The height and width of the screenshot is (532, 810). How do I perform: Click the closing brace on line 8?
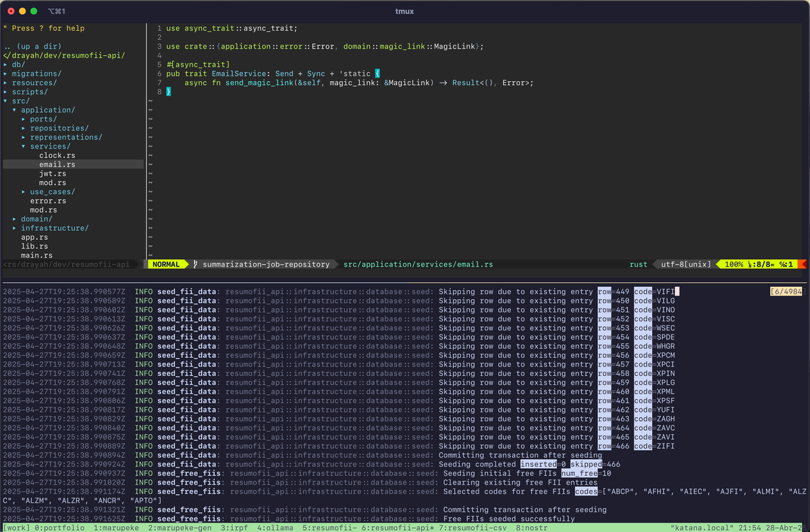[x=168, y=92]
